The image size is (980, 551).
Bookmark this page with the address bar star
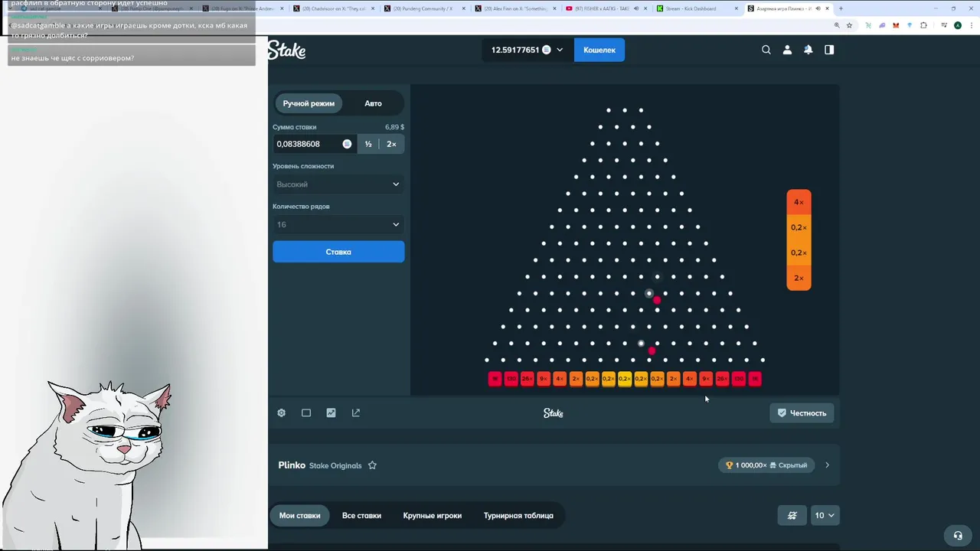pos(849,25)
